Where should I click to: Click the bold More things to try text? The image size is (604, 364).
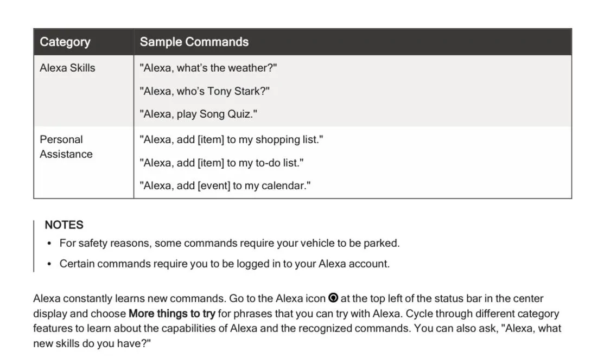172,313
